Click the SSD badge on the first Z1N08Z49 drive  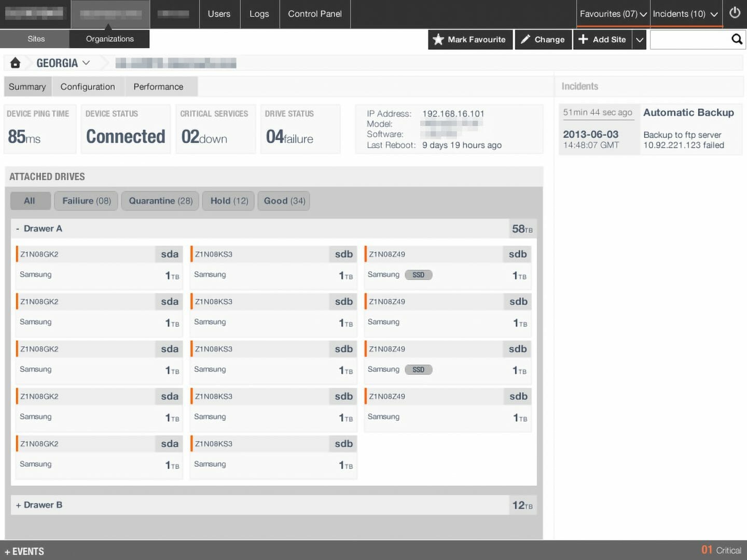[418, 275]
